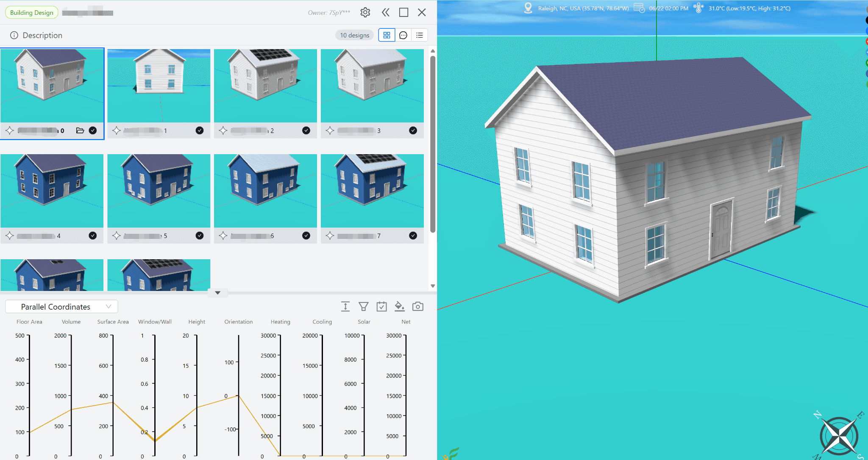The width and height of the screenshot is (868, 460).
Task: Star design 0 as favorite
Action: [x=10, y=130]
